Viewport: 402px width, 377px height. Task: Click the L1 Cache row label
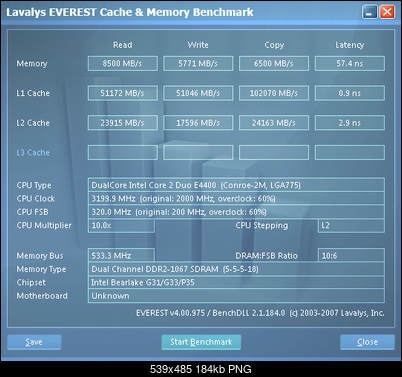tap(33, 93)
